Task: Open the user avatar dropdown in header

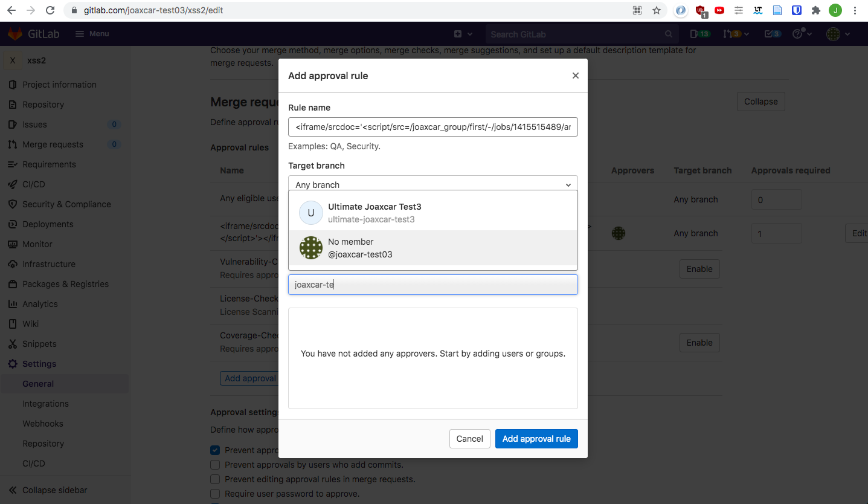Action: pyautogui.click(x=838, y=34)
